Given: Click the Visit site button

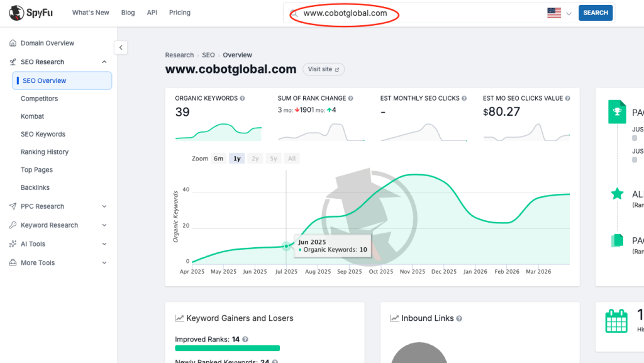Looking at the screenshot, I should tap(323, 69).
